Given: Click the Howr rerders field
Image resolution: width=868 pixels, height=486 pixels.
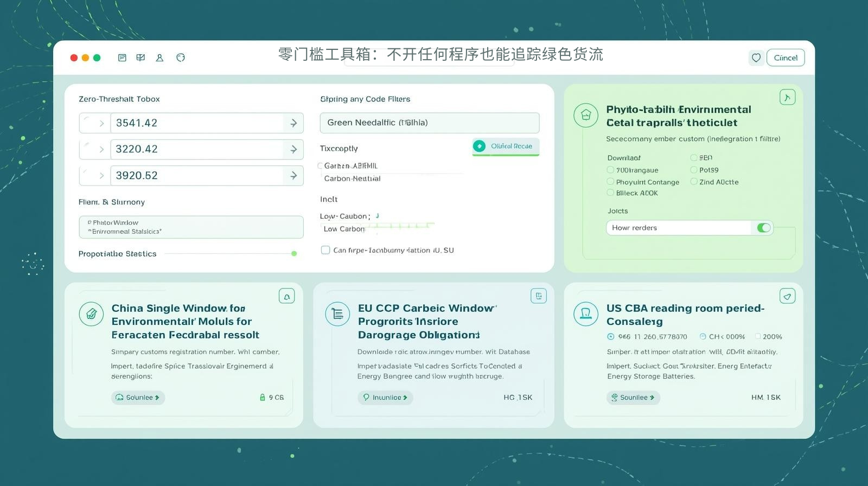Looking at the screenshot, I should [x=690, y=228].
